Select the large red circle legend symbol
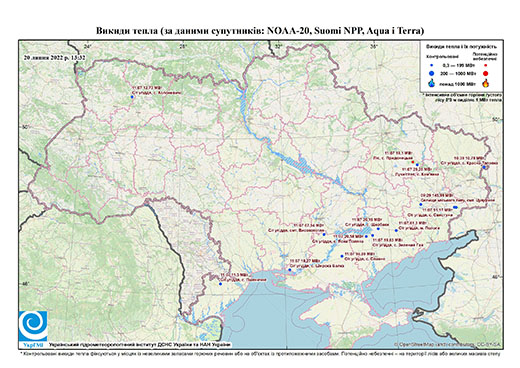The width and height of the screenshot is (520, 368). tap(486, 73)
